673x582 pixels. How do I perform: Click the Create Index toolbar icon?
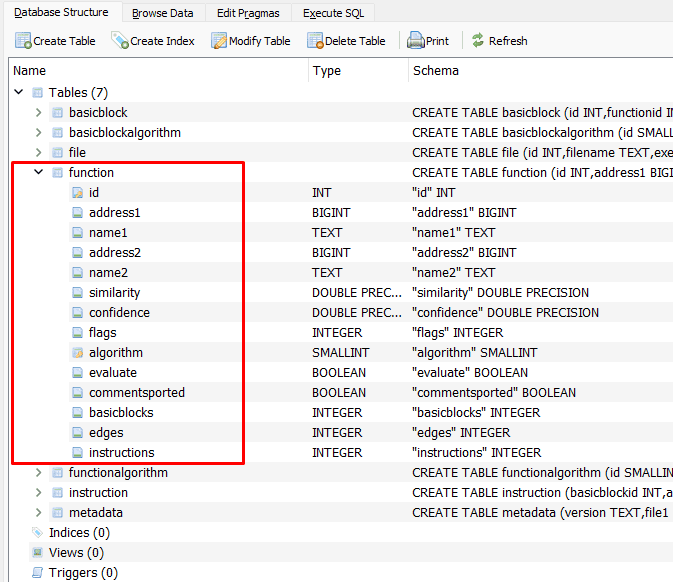pos(120,41)
